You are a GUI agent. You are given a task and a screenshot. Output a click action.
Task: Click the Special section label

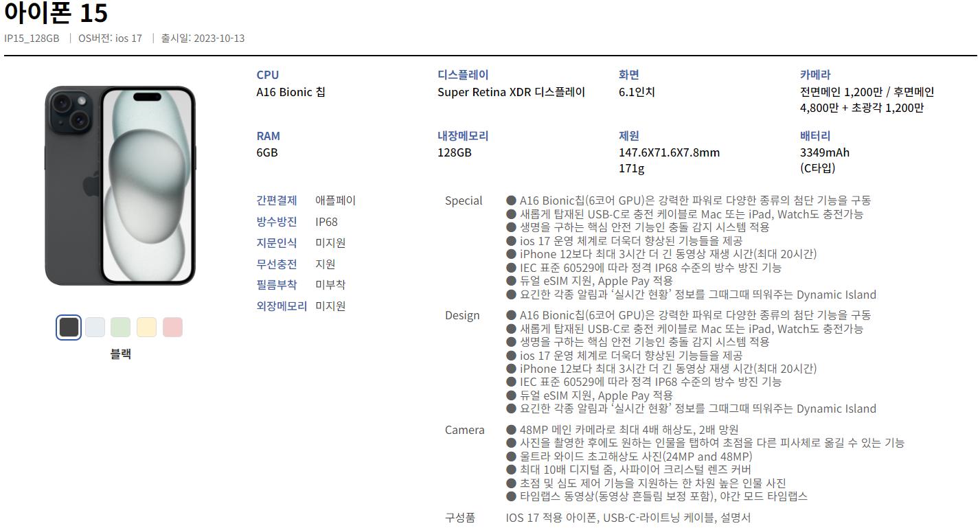[464, 201]
